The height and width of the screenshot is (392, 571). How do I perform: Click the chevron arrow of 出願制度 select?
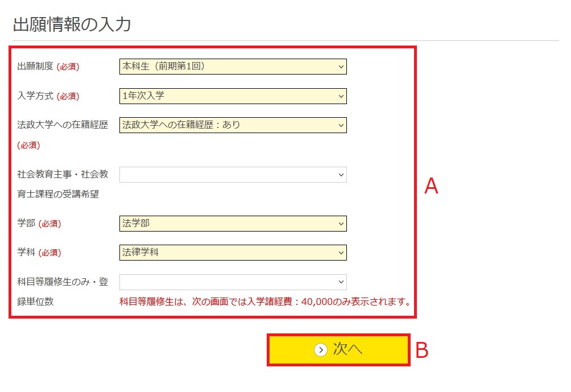click(x=341, y=67)
